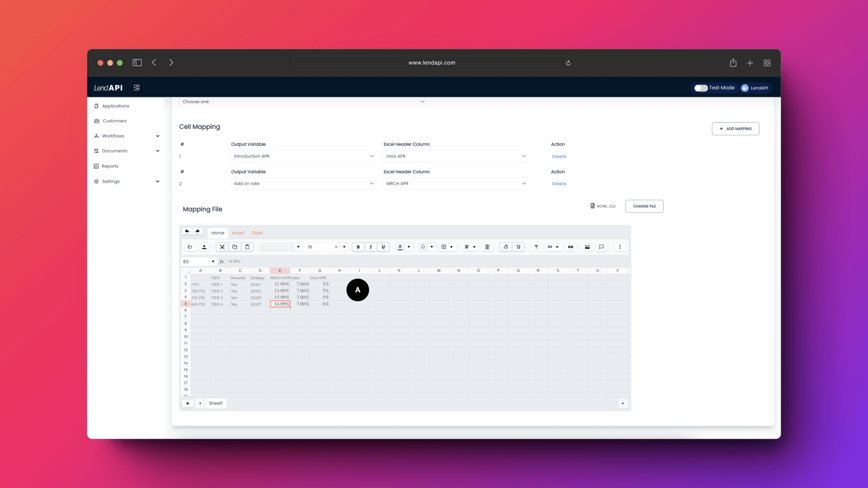Delete cell mapping row 1
The width and height of the screenshot is (868, 488).
coord(559,156)
